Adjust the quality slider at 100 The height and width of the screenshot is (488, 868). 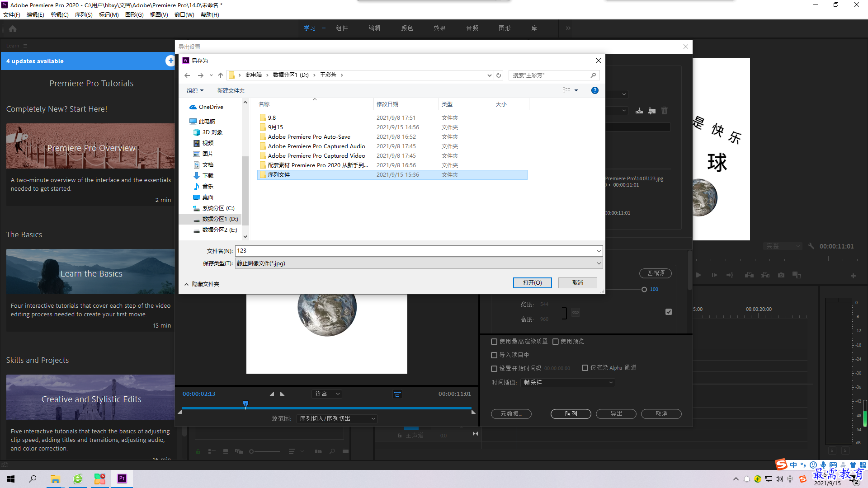coord(644,290)
